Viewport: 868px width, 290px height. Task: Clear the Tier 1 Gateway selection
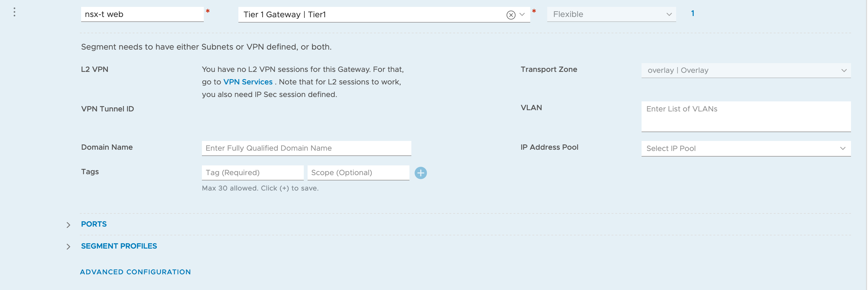tap(510, 15)
